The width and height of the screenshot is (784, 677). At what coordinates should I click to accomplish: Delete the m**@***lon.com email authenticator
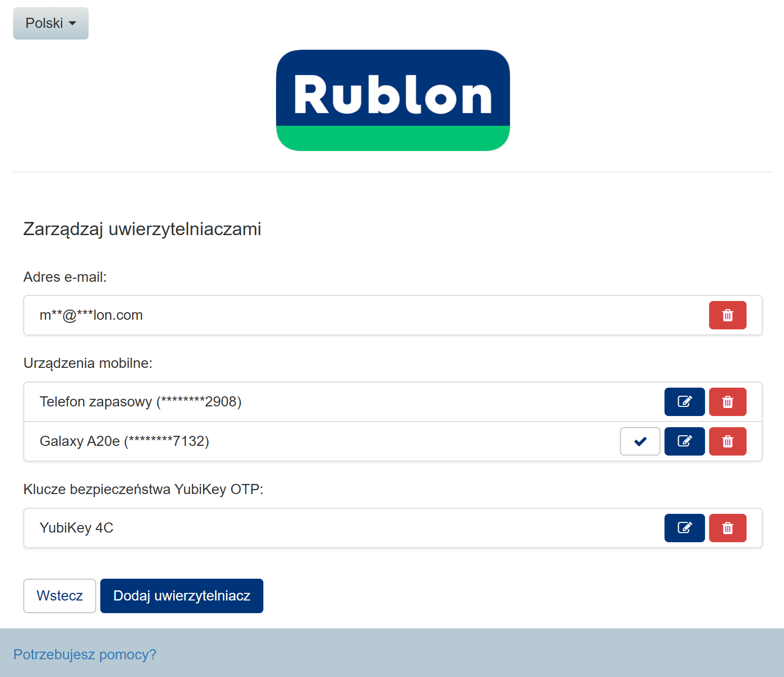pyautogui.click(x=727, y=315)
